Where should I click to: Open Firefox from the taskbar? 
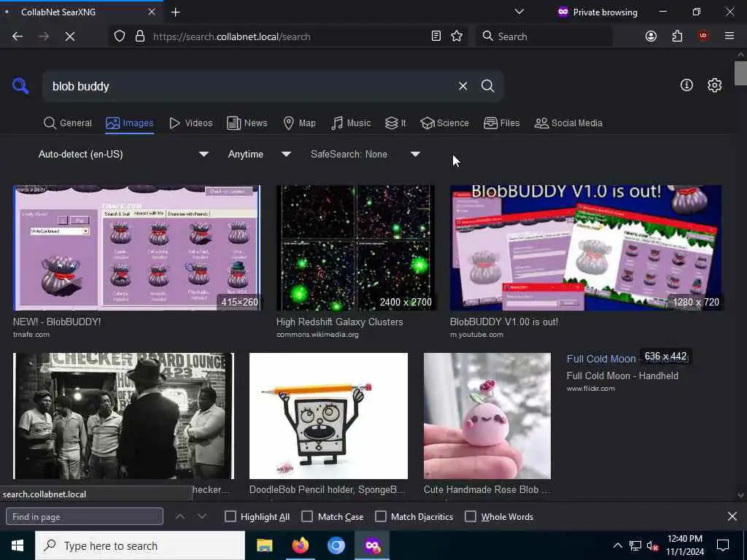coord(300,545)
